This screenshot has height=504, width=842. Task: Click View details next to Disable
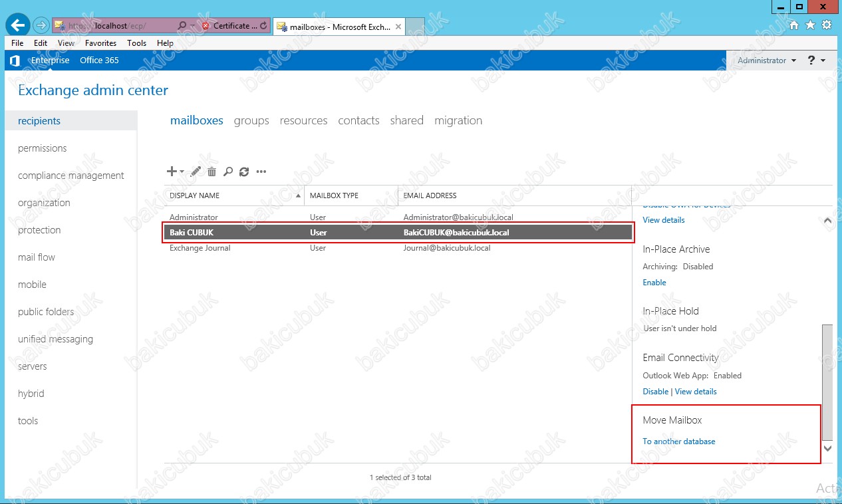click(696, 392)
